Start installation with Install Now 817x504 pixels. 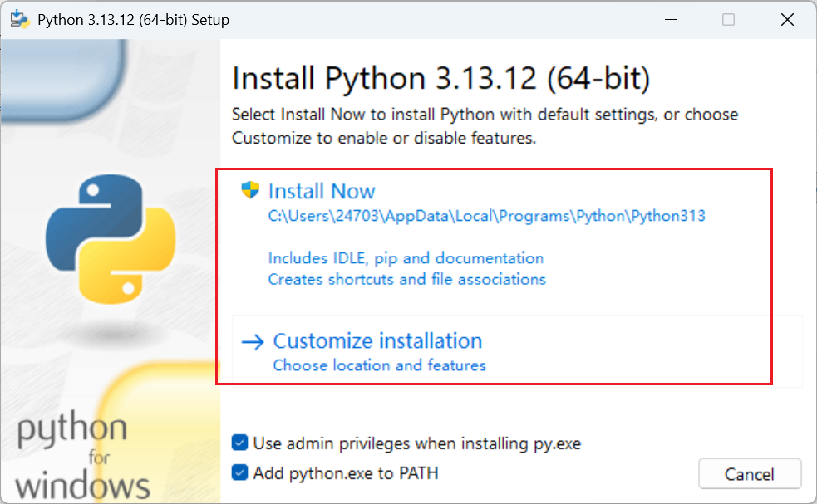click(x=322, y=191)
